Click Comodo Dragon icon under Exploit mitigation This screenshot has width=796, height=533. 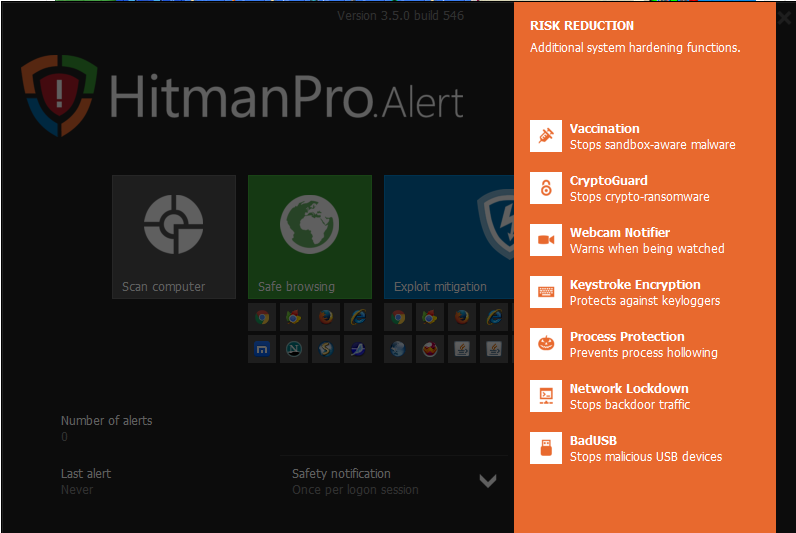[x=430, y=317]
